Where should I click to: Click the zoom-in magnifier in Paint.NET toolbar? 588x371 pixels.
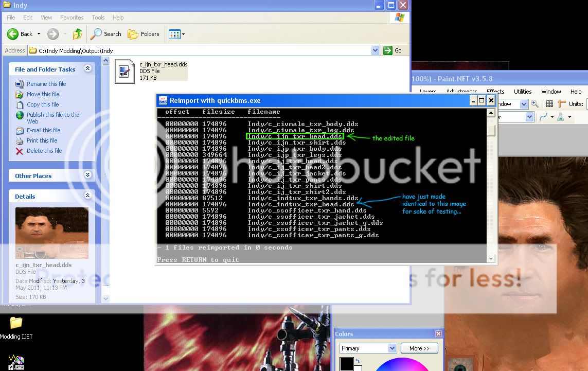534,104
